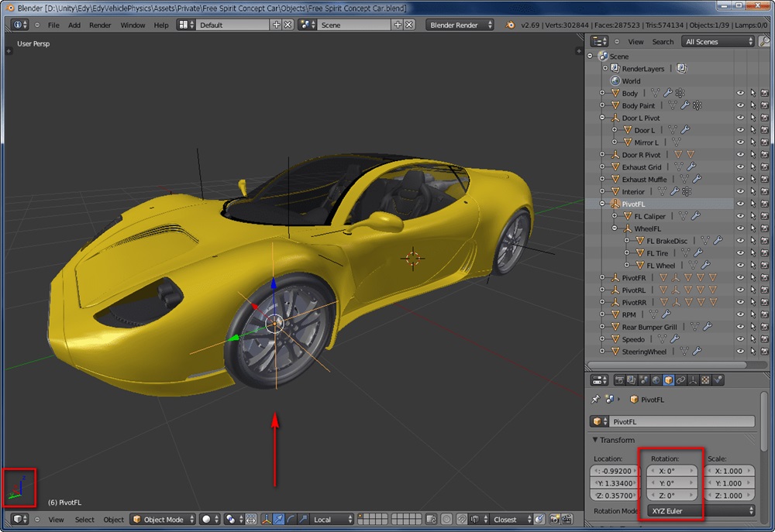Enable the translate manipulator arrow icon

278,519
